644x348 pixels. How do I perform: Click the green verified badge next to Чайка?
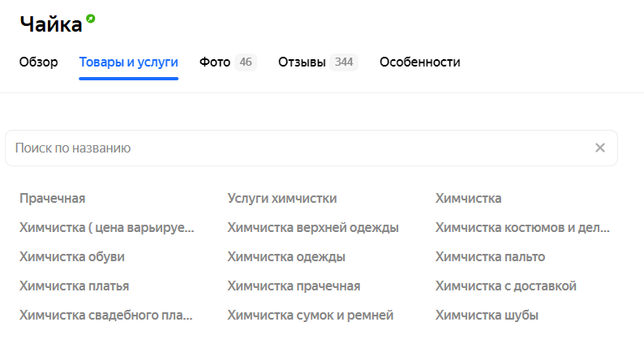(90, 19)
